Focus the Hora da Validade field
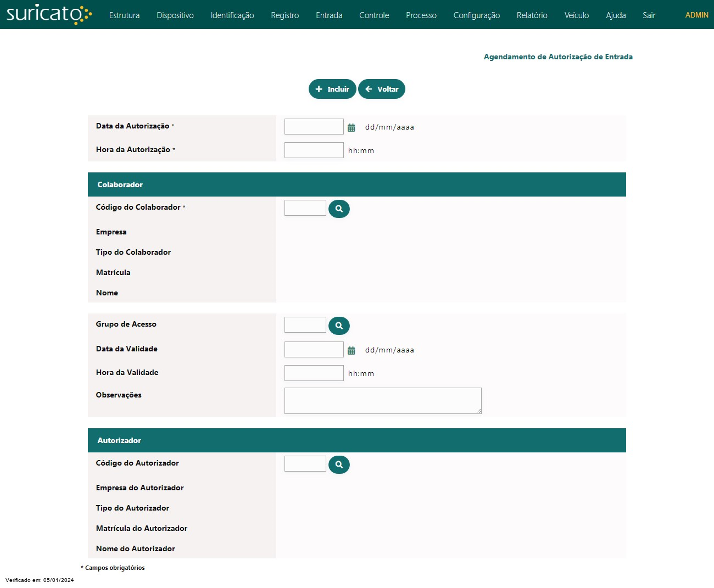 point(314,373)
